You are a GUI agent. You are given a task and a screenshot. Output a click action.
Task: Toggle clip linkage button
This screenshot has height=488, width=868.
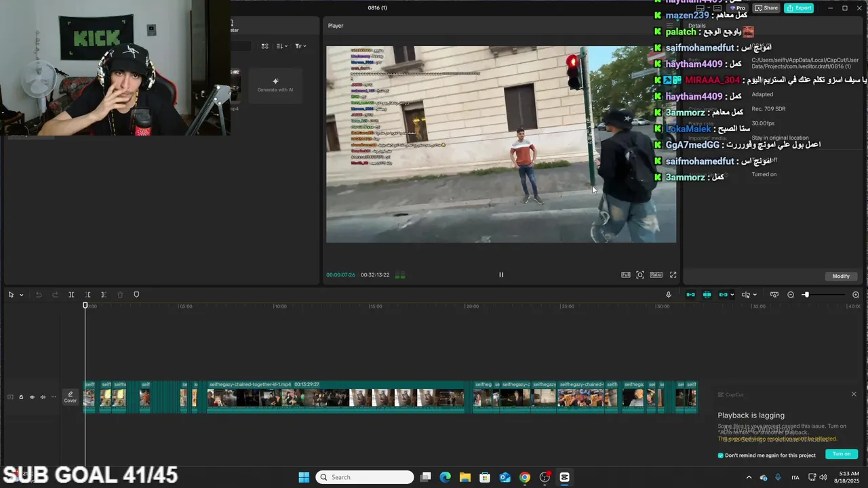(723, 295)
